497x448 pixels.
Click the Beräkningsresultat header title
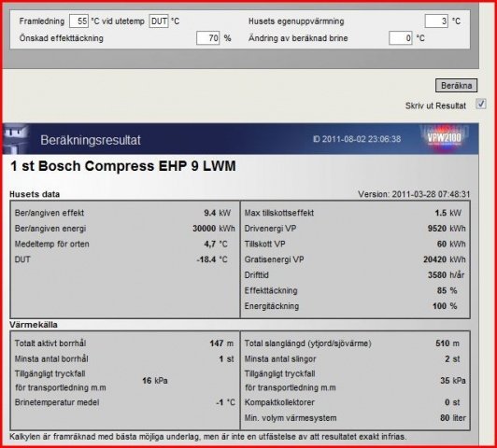[91, 140]
